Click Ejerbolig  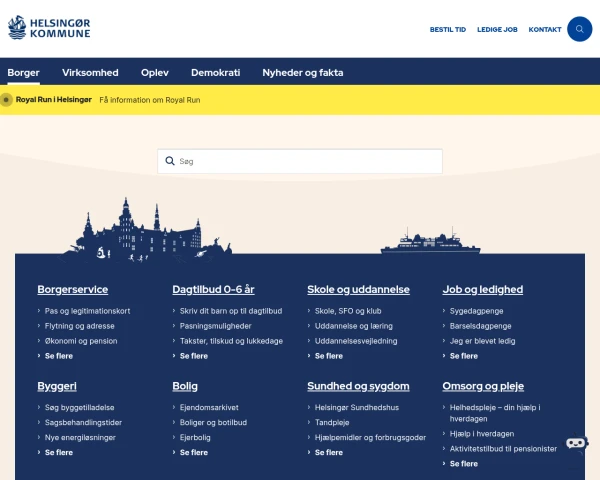point(195,437)
